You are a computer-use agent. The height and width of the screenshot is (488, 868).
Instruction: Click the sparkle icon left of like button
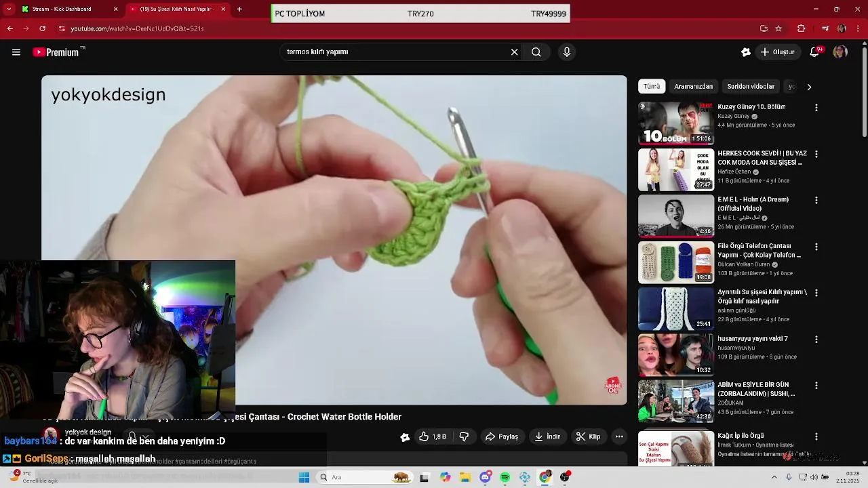tap(405, 437)
